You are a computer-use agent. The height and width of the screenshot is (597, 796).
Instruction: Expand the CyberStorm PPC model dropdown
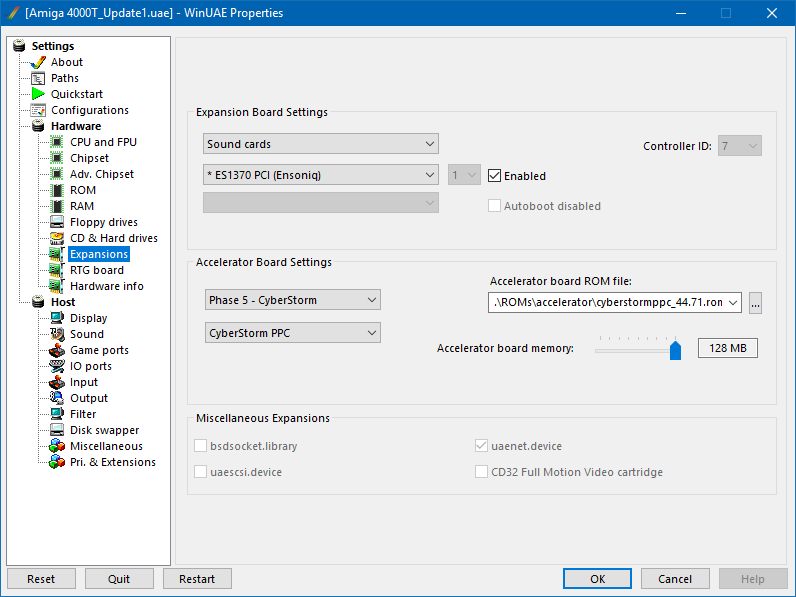[x=292, y=332]
